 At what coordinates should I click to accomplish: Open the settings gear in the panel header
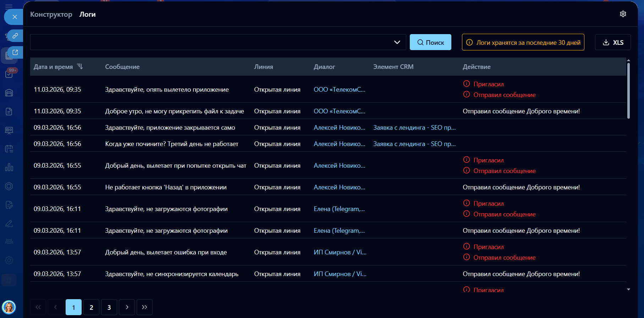click(x=623, y=14)
